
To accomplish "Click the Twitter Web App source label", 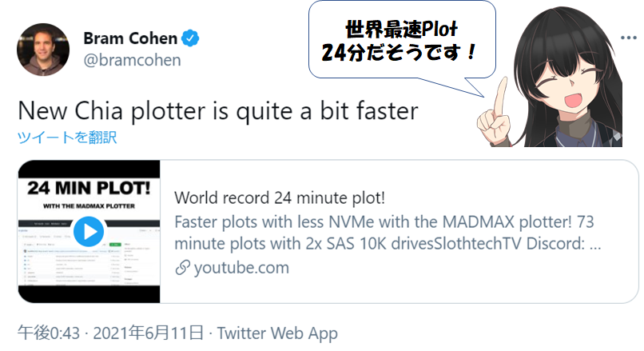I will [x=277, y=333].
